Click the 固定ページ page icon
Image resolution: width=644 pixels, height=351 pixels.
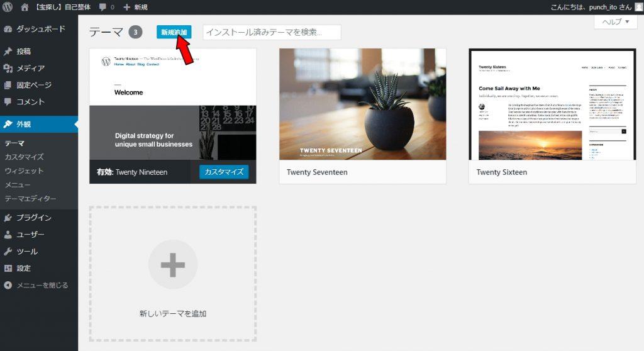(x=8, y=85)
